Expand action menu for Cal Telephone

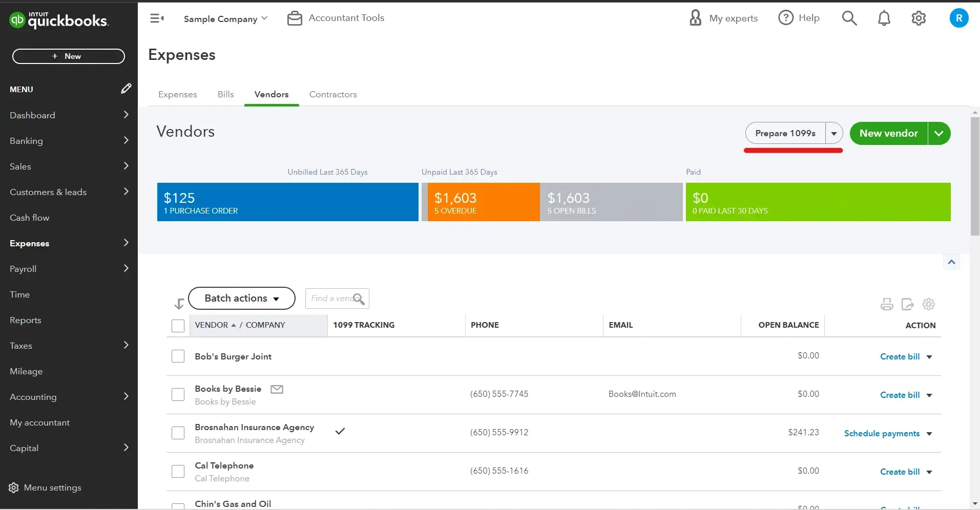929,472
